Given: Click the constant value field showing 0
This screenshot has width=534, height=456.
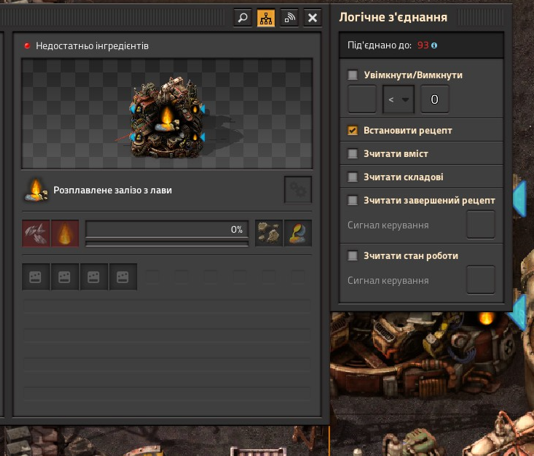Looking at the screenshot, I should click(x=435, y=99).
